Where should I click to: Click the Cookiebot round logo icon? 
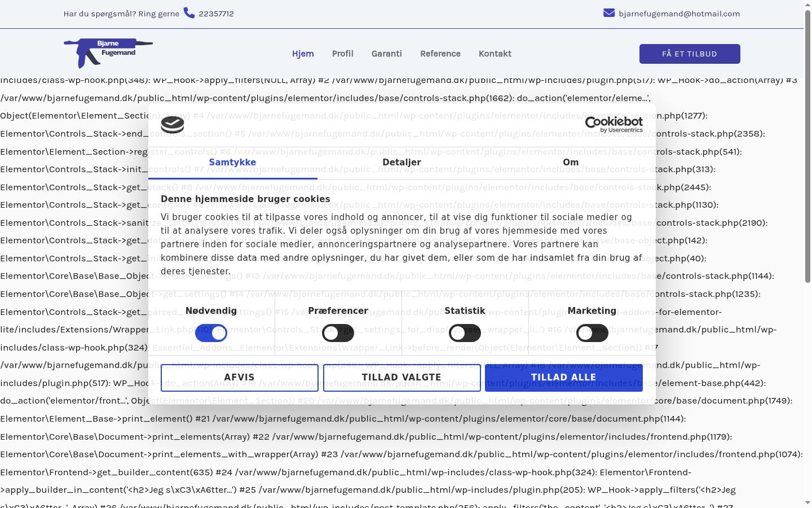coord(173,124)
